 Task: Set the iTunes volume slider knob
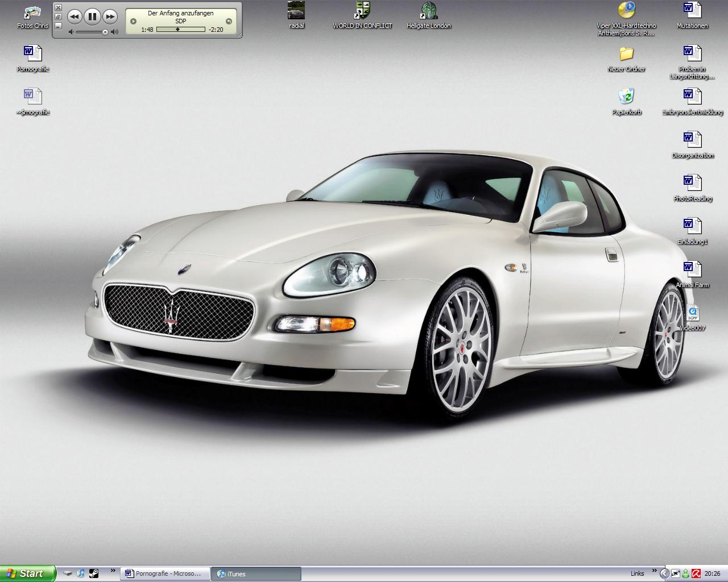[x=105, y=32]
